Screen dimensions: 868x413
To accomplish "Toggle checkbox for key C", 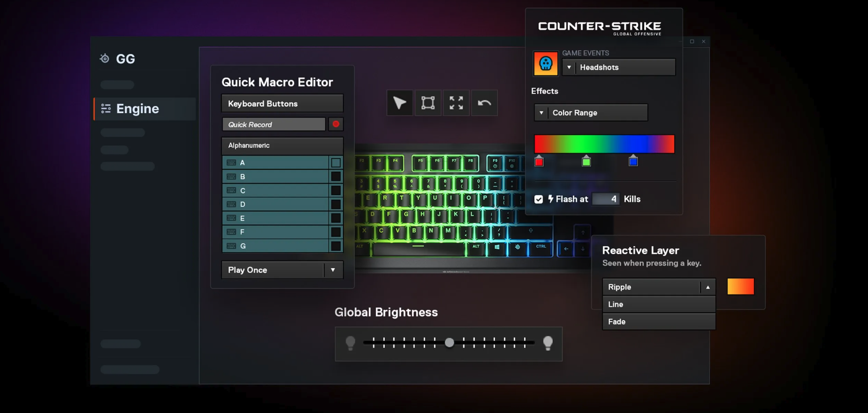I will (336, 190).
